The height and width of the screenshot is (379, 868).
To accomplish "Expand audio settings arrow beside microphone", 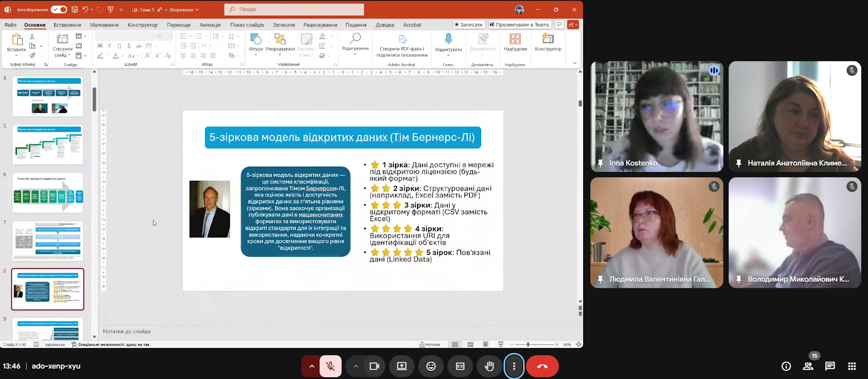I will pos(312,366).
